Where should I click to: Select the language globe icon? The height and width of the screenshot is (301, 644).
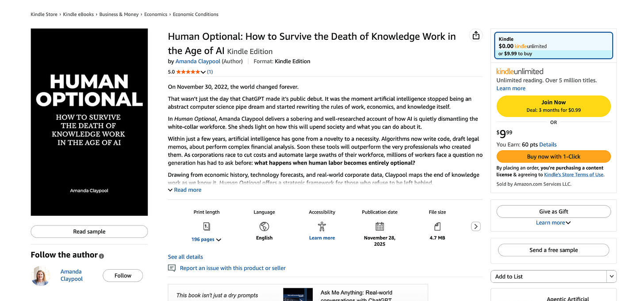[x=264, y=226]
